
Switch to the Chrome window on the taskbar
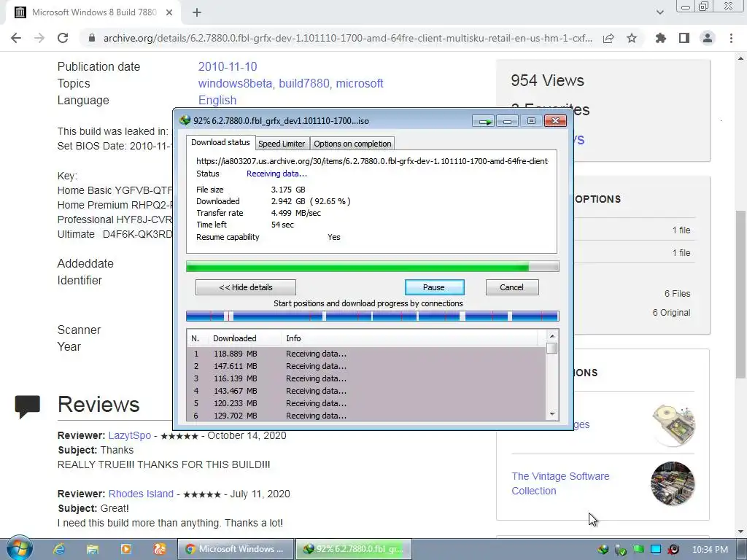235,549
